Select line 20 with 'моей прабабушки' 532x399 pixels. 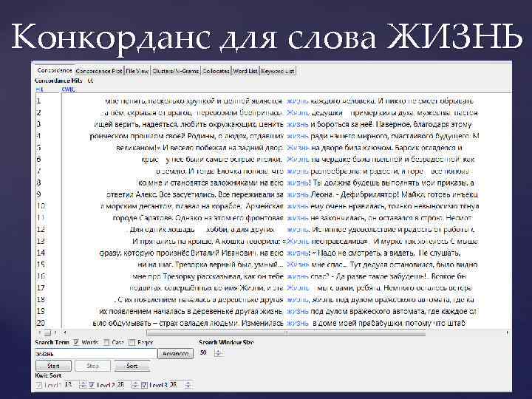click(273, 323)
